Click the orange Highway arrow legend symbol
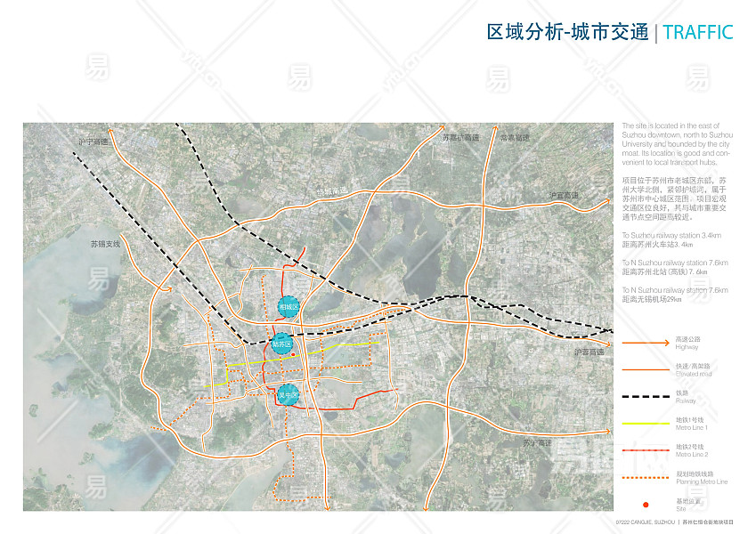 646,343
